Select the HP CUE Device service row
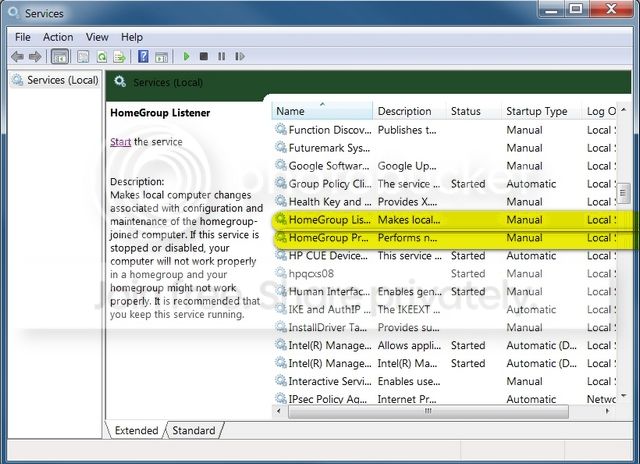This screenshot has width=640, height=464. tap(444, 256)
